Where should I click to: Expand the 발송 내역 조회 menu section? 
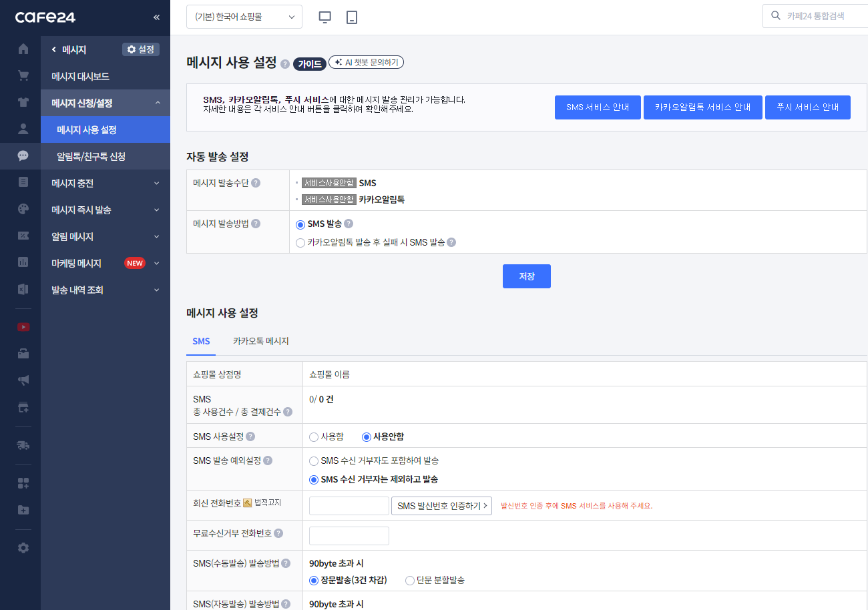click(105, 290)
